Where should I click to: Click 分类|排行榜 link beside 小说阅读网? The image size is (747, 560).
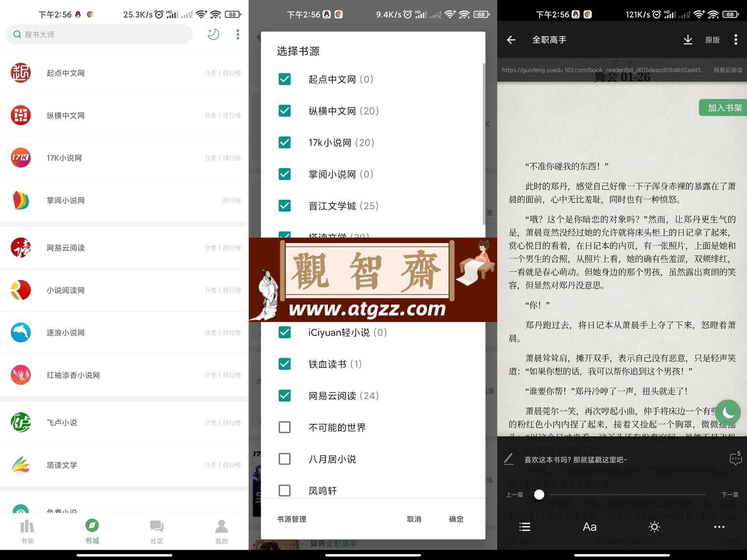tap(223, 290)
